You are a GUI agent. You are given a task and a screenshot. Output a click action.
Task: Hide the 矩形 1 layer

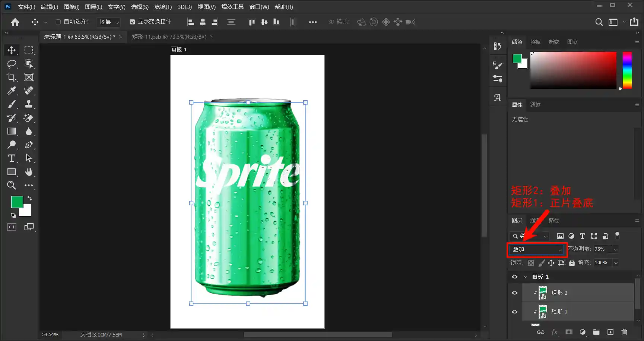tap(515, 312)
